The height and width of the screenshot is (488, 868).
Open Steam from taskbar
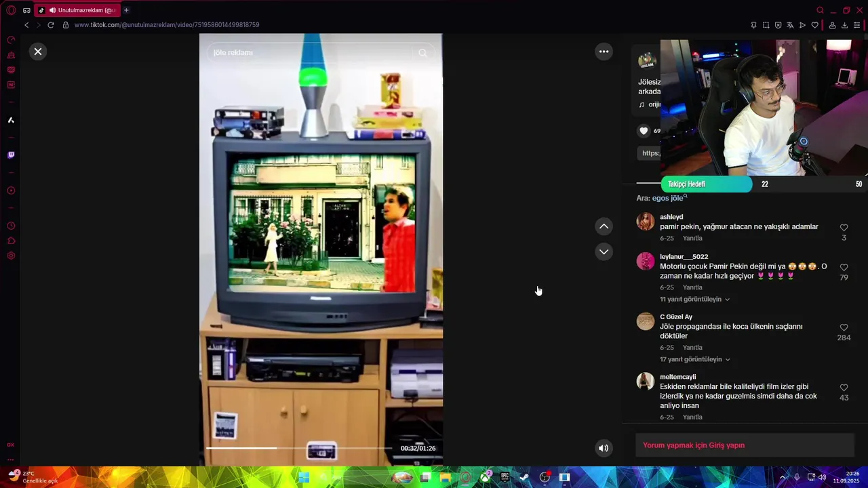(x=524, y=477)
